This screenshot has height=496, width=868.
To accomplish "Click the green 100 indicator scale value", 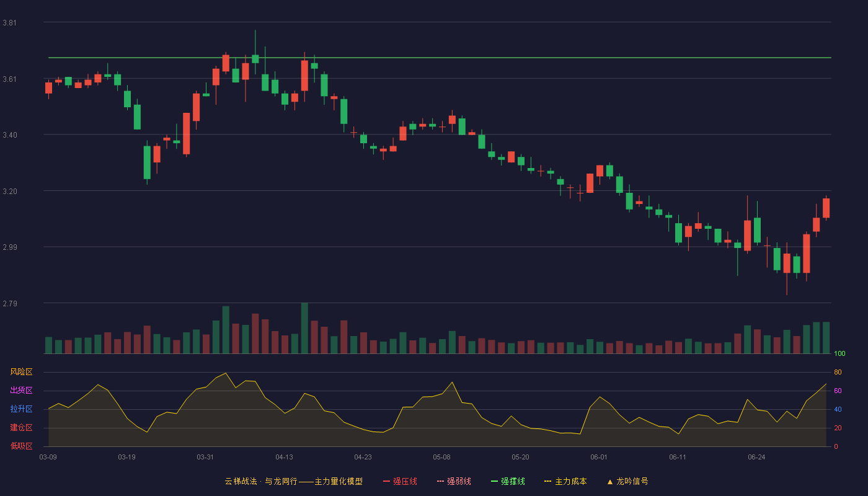I will click(839, 354).
